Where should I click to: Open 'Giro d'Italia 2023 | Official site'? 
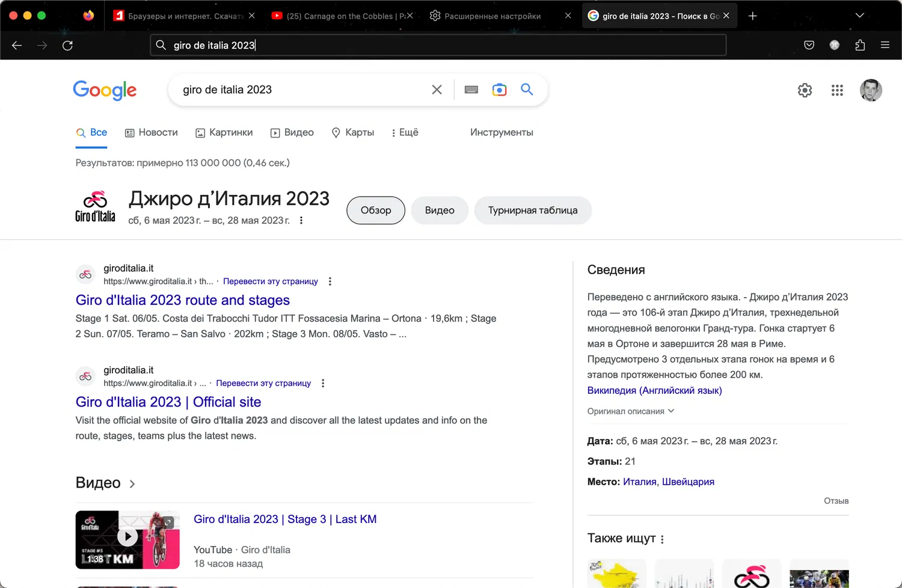tap(168, 402)
